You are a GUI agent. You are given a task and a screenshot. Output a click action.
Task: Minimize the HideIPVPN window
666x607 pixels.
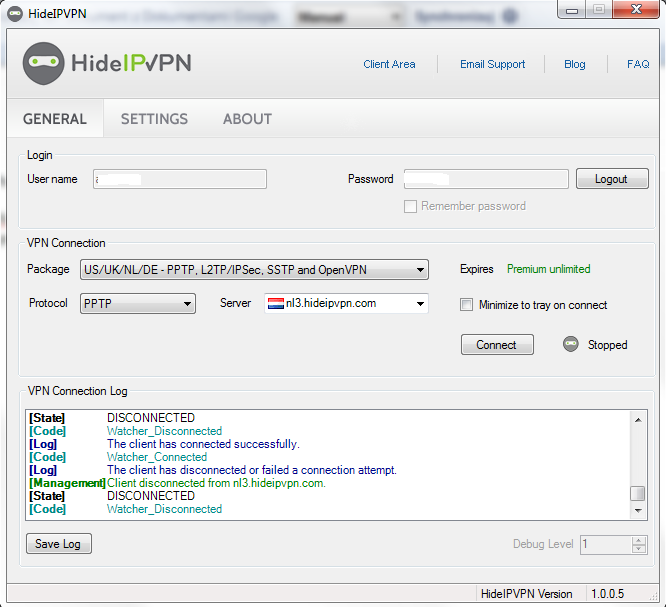coord(572,9)
